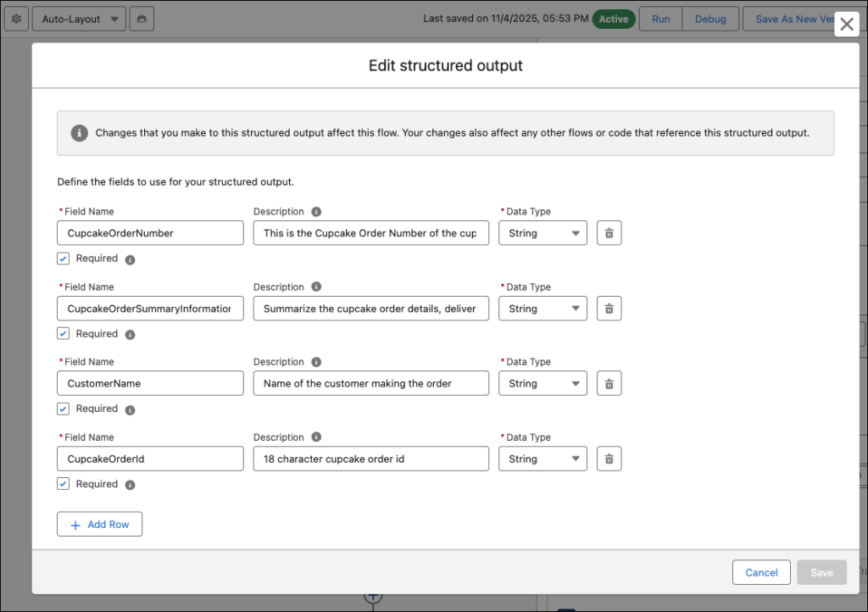Click the Add Row button

99,524
